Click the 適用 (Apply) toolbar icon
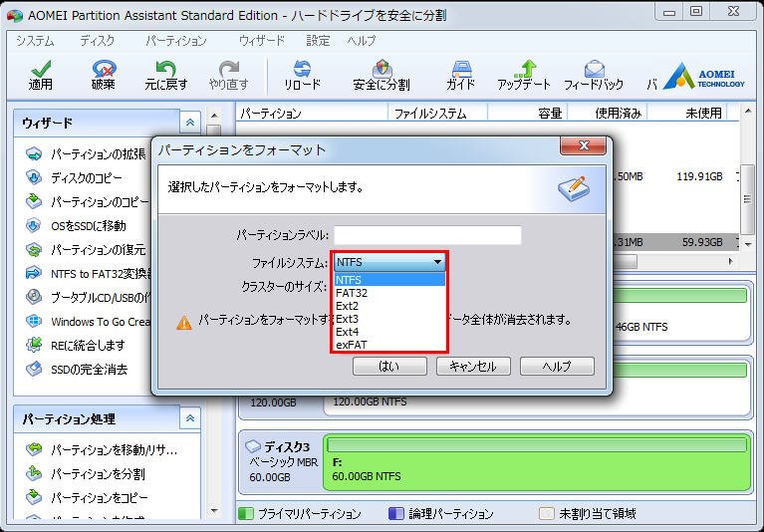 pyautogui.click(x=41, y=75)
